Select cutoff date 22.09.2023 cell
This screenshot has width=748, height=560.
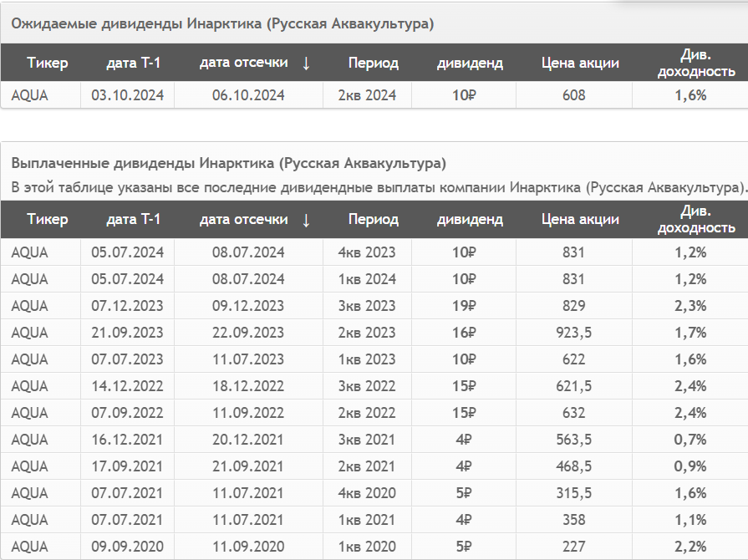pyautogui.click(x=248, y=333)
